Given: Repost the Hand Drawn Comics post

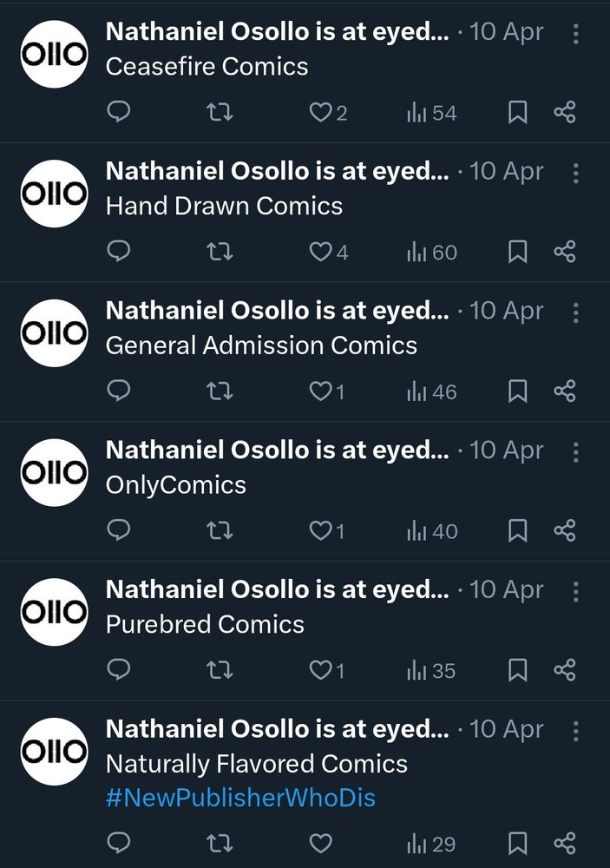Looking at the screenshot, I should pyautogui.click(x=220, y=253).
